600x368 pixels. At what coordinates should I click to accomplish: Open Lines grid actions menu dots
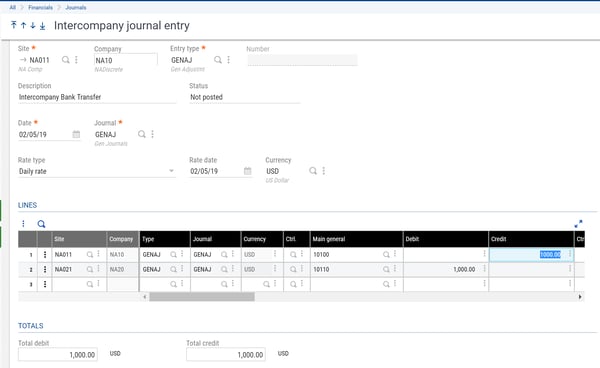(x=23, y=224)
